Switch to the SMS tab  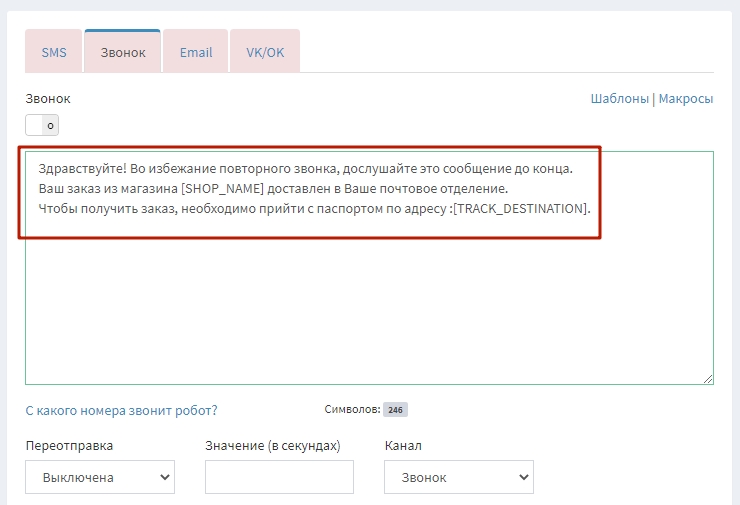point(54,52)
